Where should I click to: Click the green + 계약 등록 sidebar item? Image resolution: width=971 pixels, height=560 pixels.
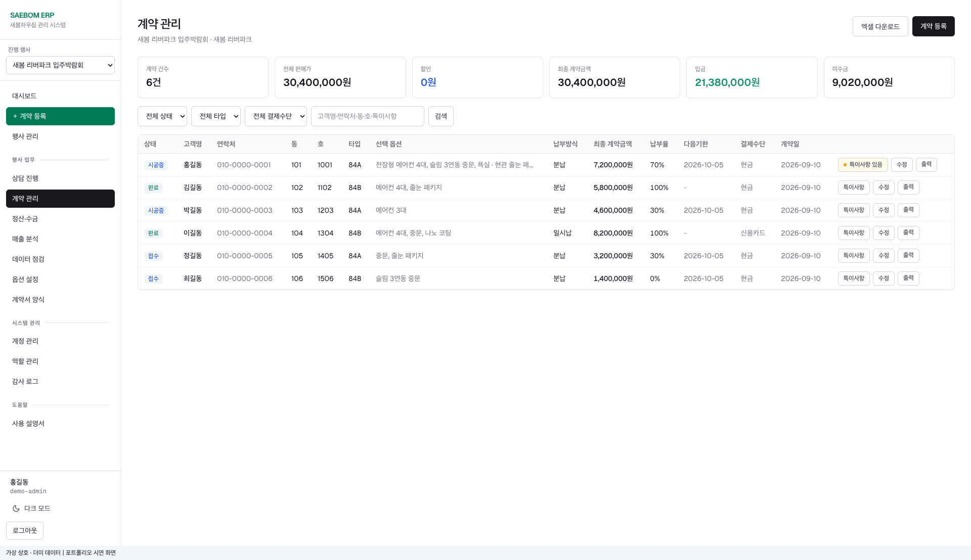(60, 116)
